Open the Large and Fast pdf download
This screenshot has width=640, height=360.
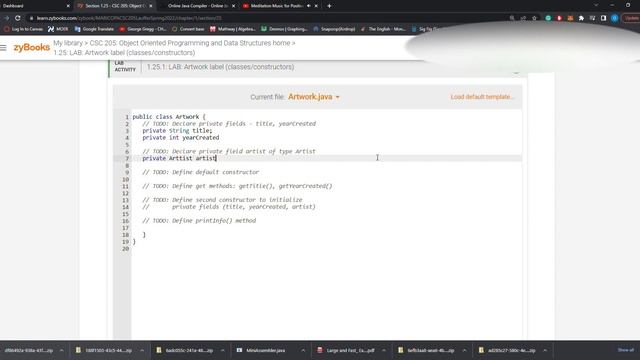346,350
